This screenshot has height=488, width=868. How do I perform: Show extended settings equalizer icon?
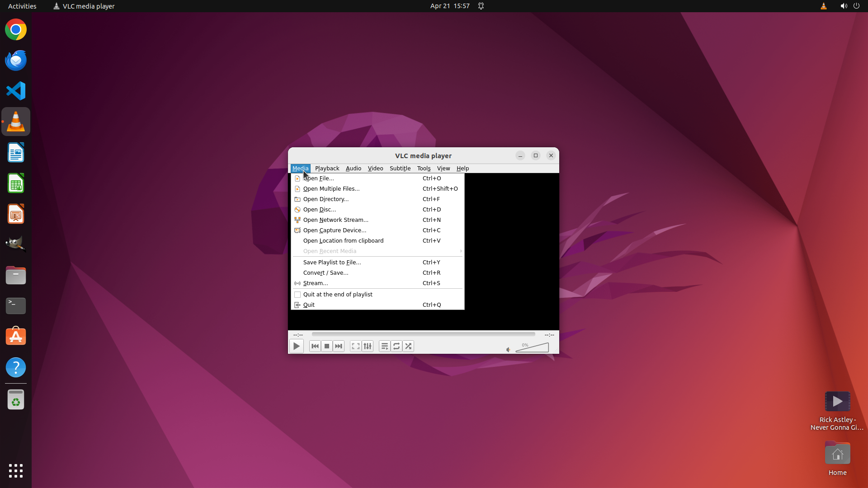[368, 346]
